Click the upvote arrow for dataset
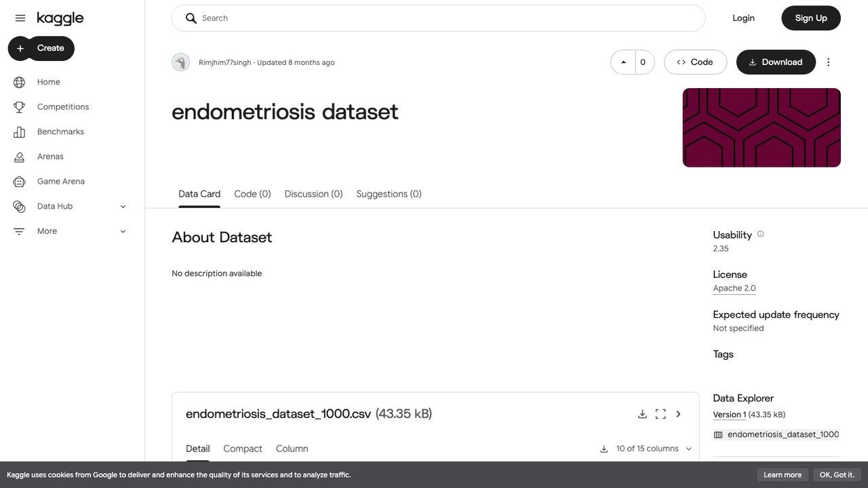Viewport: 868px width, 488px height. 623,62
